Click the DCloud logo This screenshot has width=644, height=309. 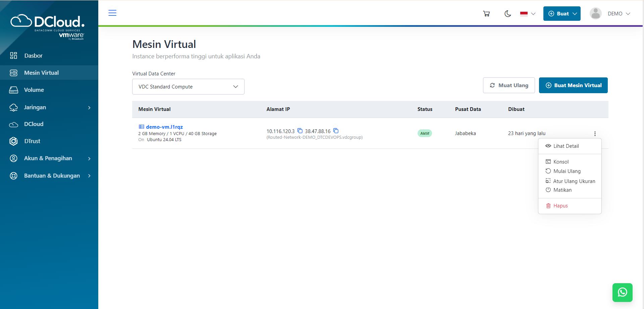click(x=48, y=26)
